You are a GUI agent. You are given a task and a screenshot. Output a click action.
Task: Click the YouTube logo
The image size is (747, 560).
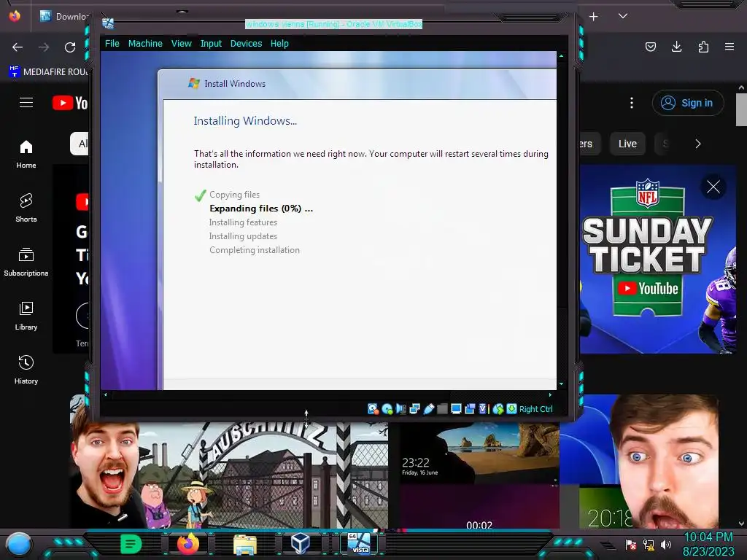(x=70, y=103)
